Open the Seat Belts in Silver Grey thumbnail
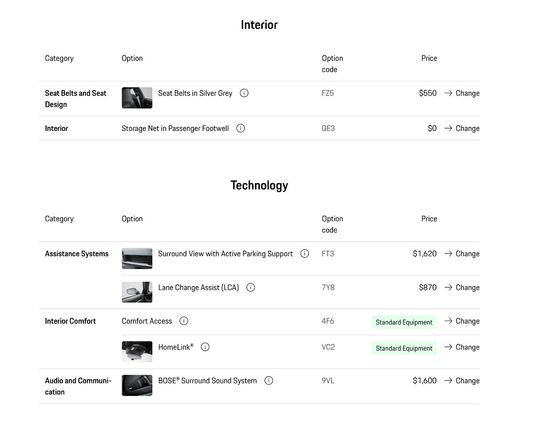Screen dimensions: 544x435 (x=137, y=98)
